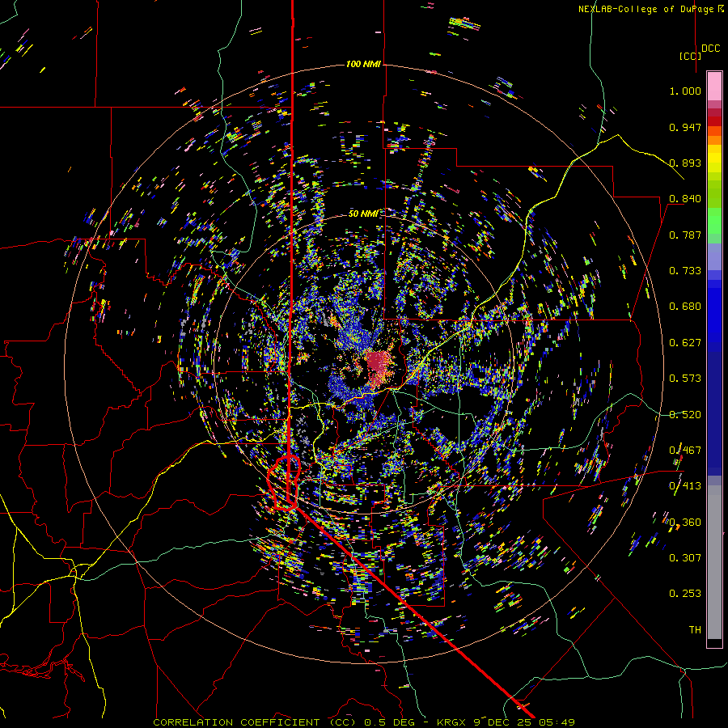Click the 0.360 legend value
728x728 pixels.
[x=685, y=523]
